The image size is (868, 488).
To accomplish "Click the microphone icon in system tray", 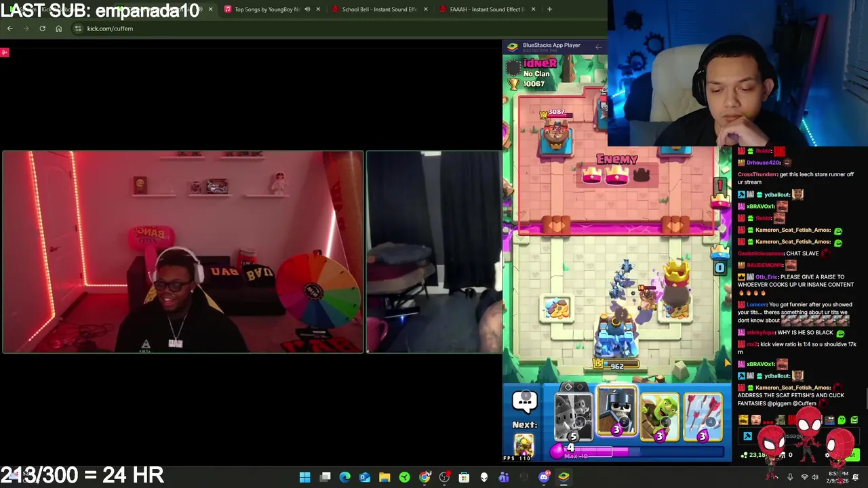I will point(790,477).
